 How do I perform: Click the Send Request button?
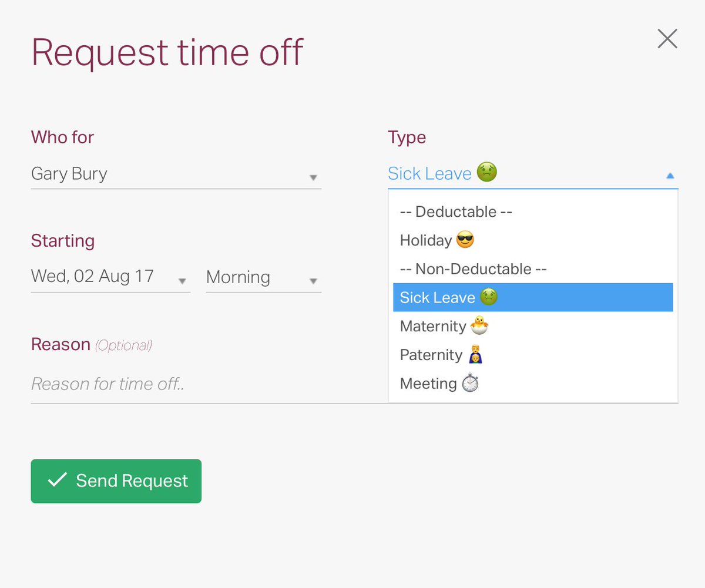tap(116, 481)
